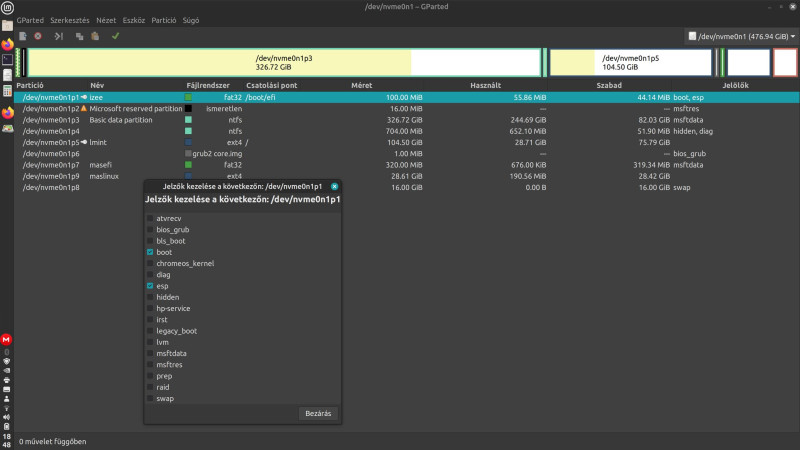This screenshot has height=450, width=800.
Task: Select the /dev/nvme0n1p8 swap row
Action: click(407, 187)
